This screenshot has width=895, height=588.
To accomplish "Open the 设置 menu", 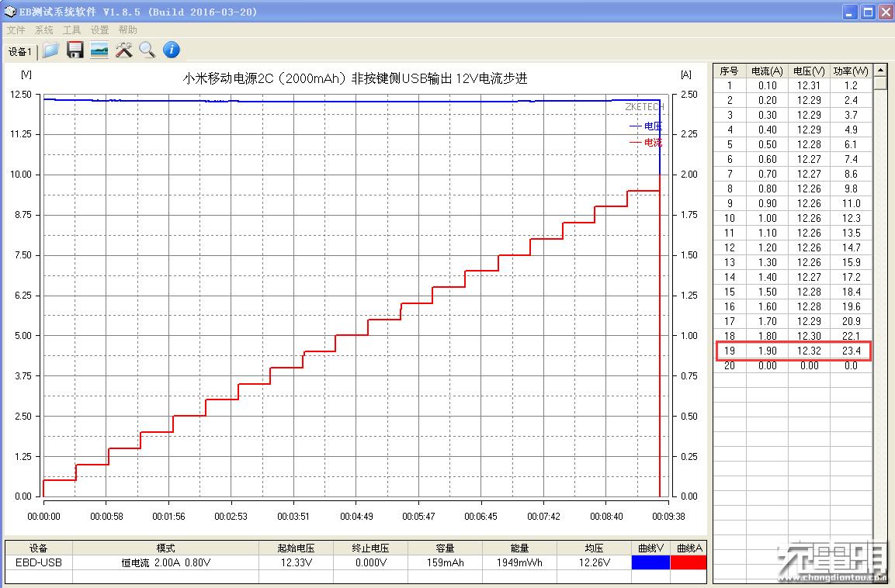I will 99,29.
